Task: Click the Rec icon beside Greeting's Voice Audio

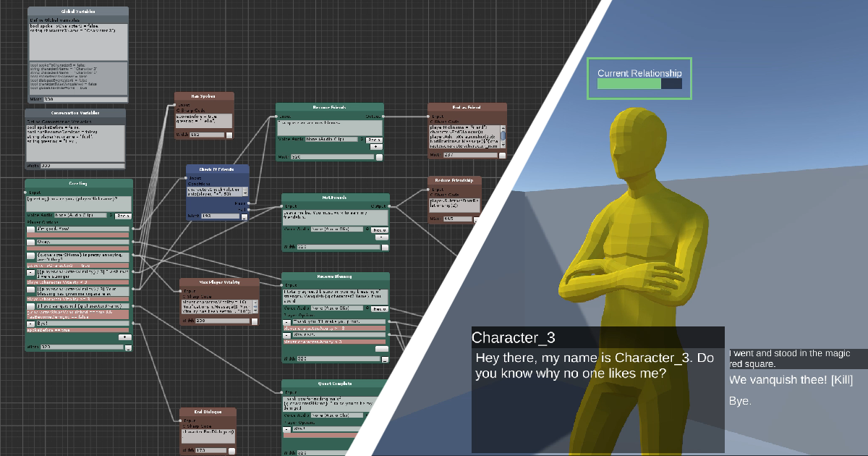Action: [124, 215]
